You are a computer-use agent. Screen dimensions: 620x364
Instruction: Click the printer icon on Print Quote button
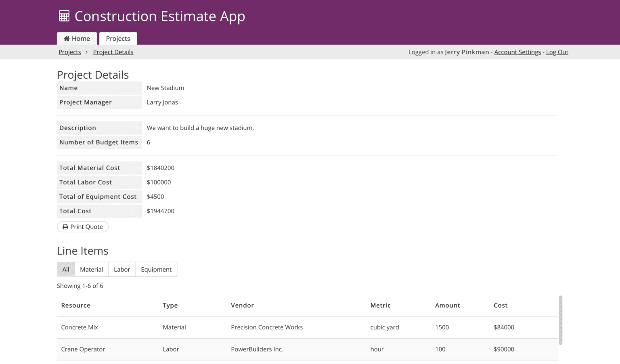point(65,227)
